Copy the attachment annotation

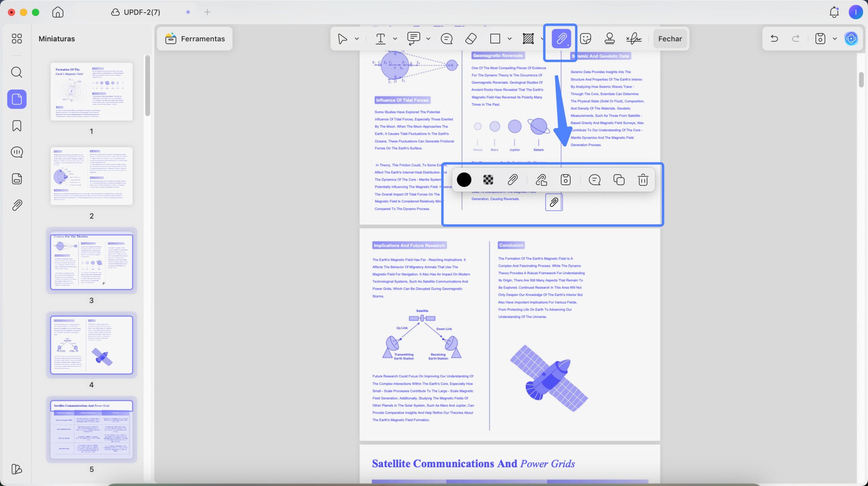(619, 180)
